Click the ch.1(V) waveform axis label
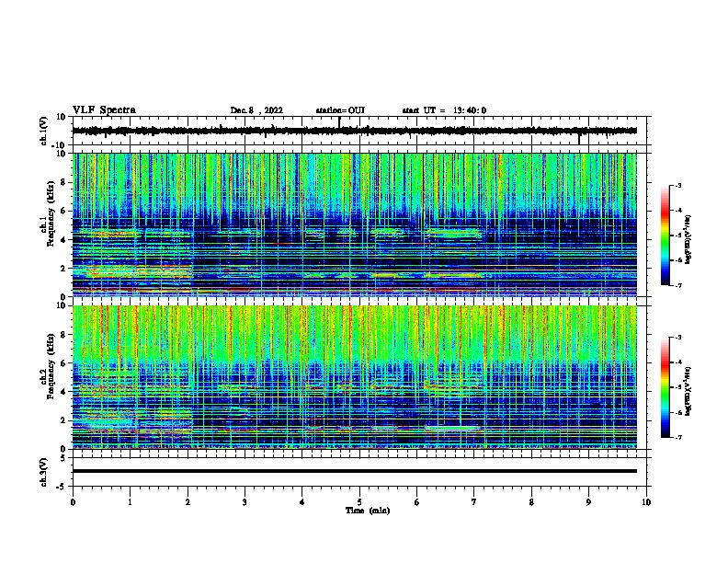 pyautogui.click(x=44, y=131)
